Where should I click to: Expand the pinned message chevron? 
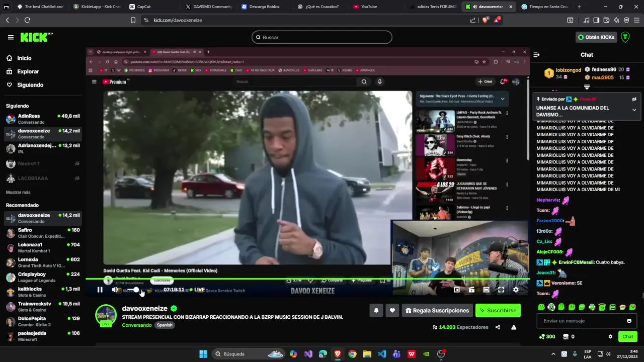click(634, 110)
